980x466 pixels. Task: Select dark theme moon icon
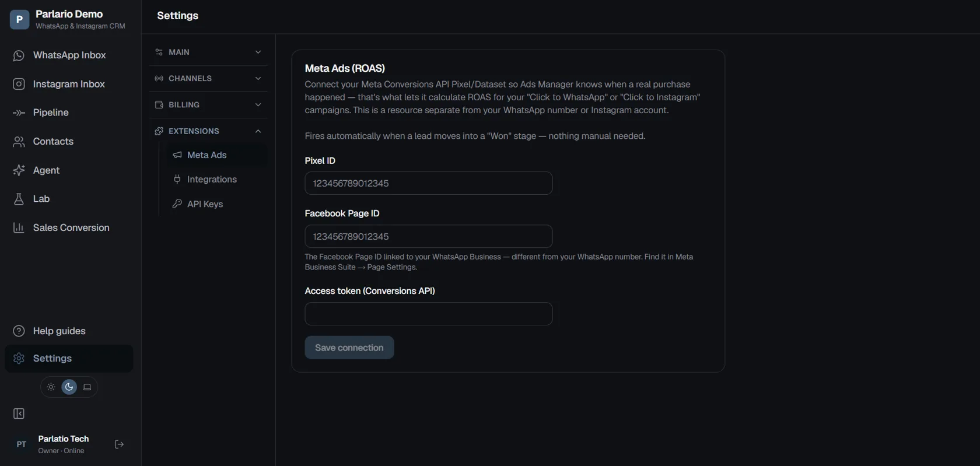coord(69,387)
